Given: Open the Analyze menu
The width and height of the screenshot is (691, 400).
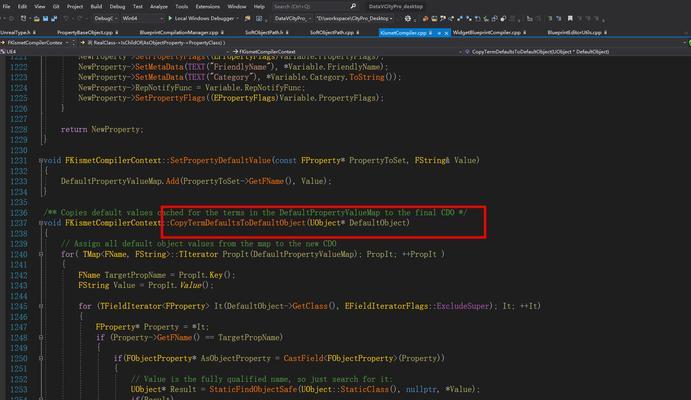Looking at the screenshot, I should pyautogui.click(x=159, y=6).
